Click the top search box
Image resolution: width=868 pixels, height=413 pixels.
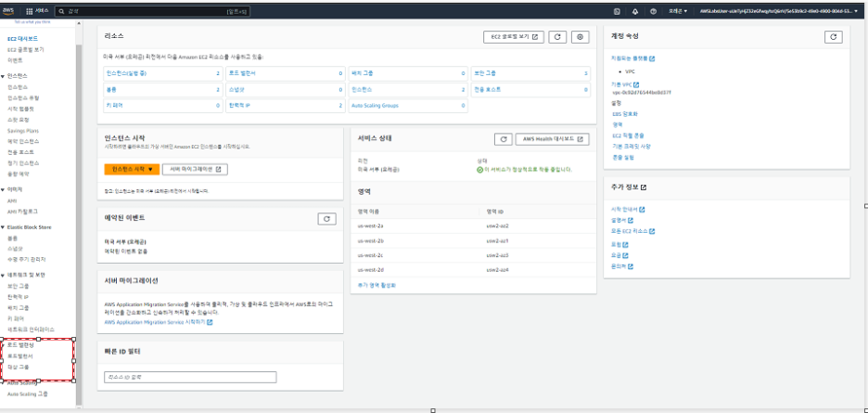pyautogui.click(x=152, y=11)
